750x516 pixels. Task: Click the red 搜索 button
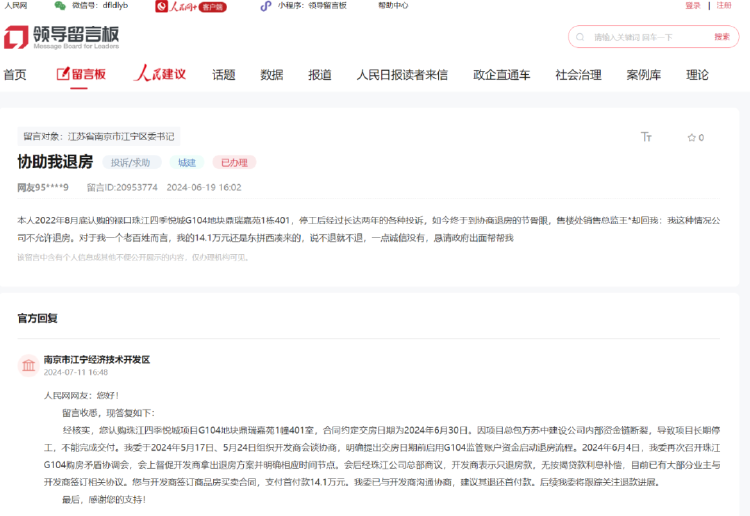point(722,37)
